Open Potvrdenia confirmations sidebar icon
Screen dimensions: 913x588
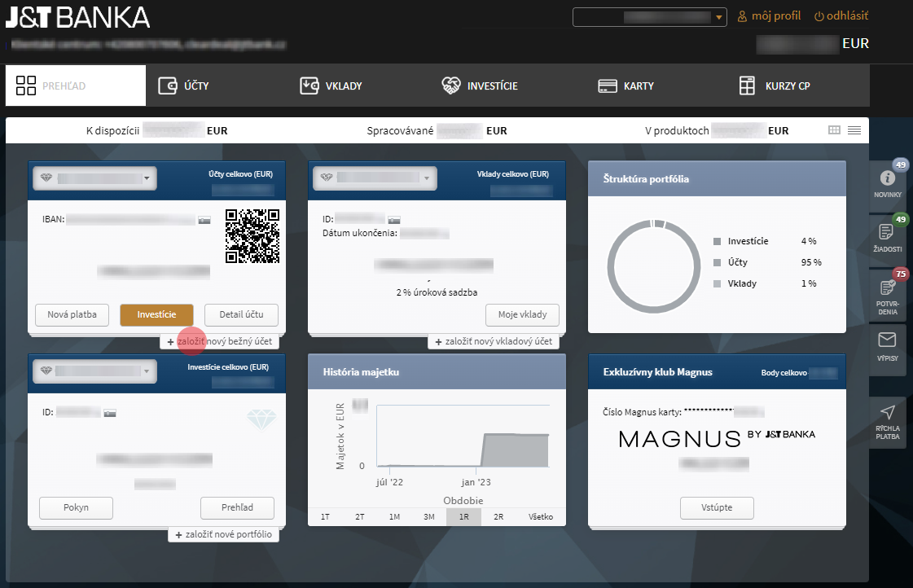click(x=888, y=288)
